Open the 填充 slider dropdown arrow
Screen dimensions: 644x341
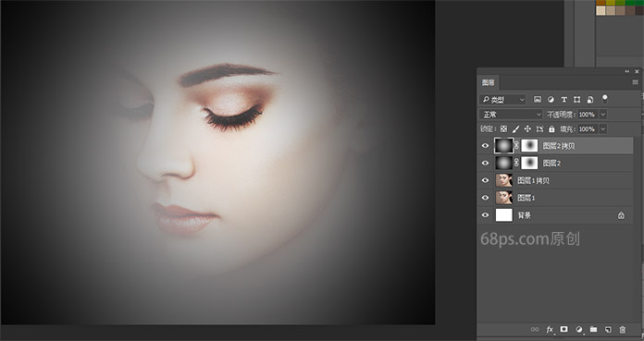coord(603,128)
